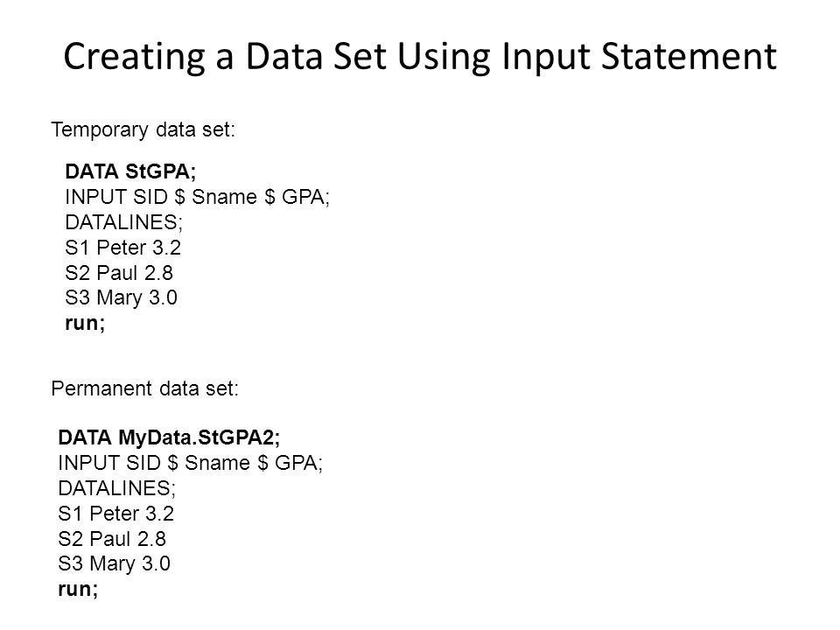Viewport: 840px width, 630px height.
Task: Click 'S3 Mary 3.0' in permanent data set
Action: [114, 563]
